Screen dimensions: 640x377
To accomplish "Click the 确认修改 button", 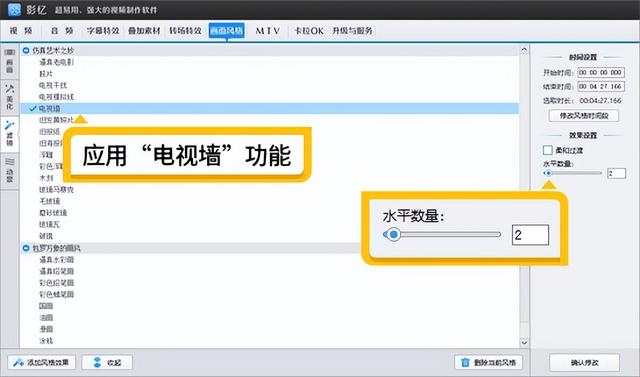I will [x=584, y=362].
